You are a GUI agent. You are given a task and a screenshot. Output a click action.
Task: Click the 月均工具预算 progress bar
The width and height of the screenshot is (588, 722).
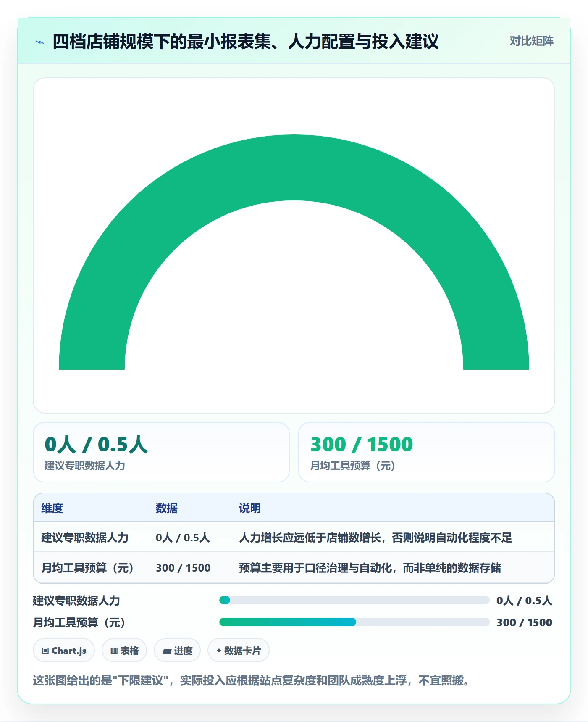[354, 622]
